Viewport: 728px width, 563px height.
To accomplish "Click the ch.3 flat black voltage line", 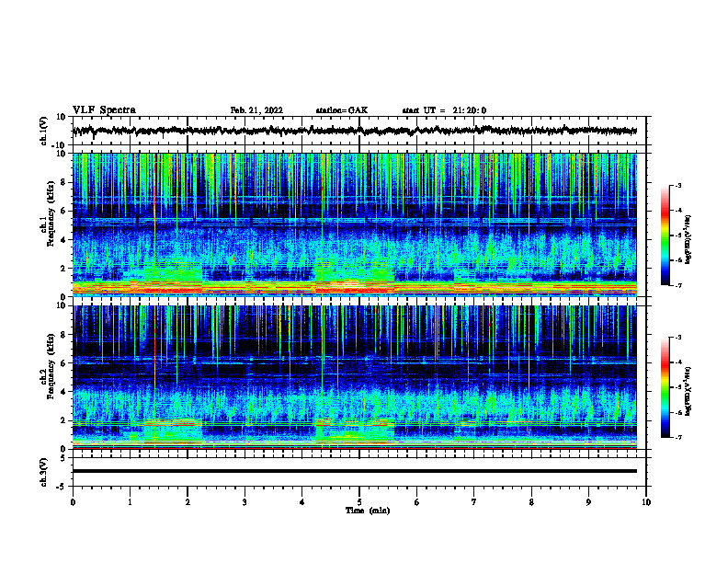I will point(354,471).
